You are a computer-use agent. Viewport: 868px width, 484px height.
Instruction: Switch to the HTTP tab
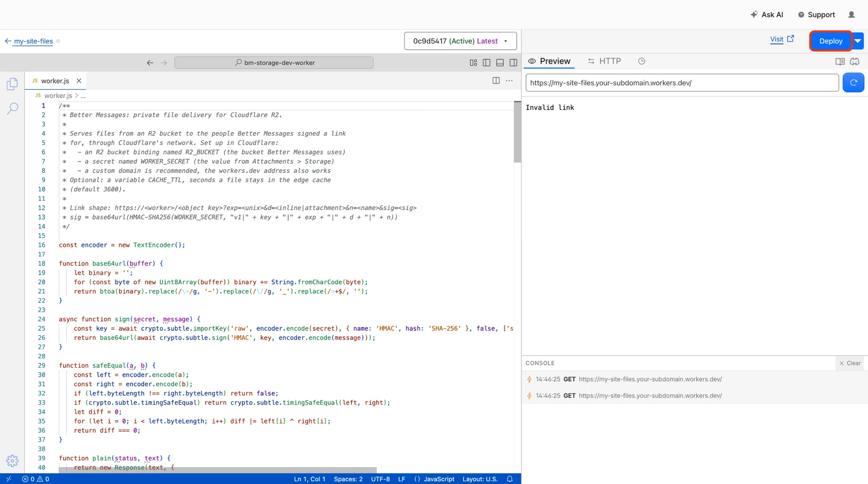(x=604, y=61)
